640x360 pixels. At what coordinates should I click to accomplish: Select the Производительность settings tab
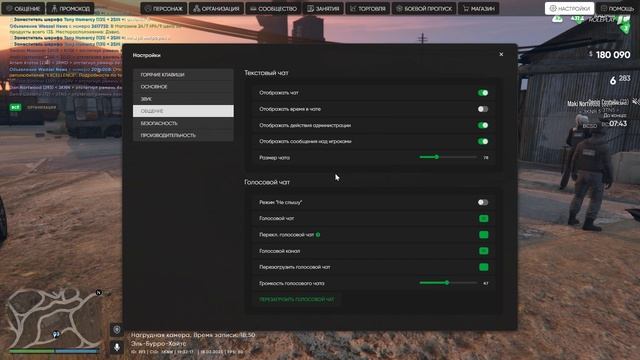[x=183, y=135]
